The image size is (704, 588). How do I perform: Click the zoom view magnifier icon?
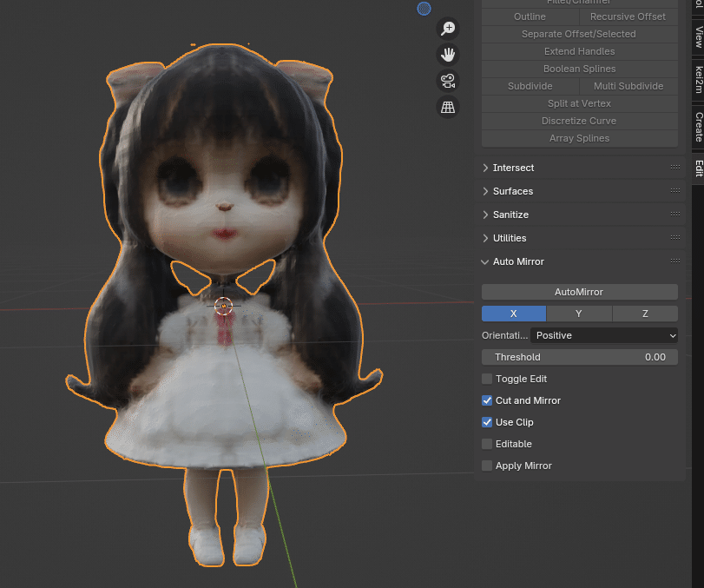448,29
